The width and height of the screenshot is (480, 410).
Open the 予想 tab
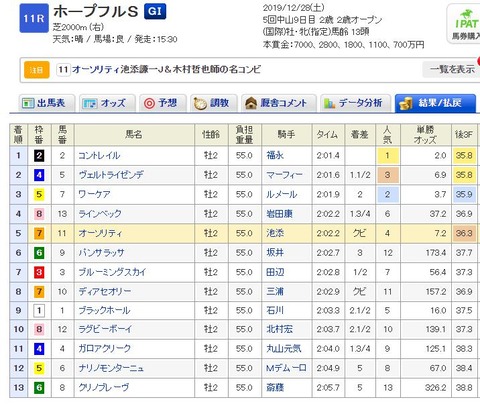click(162, 103)
